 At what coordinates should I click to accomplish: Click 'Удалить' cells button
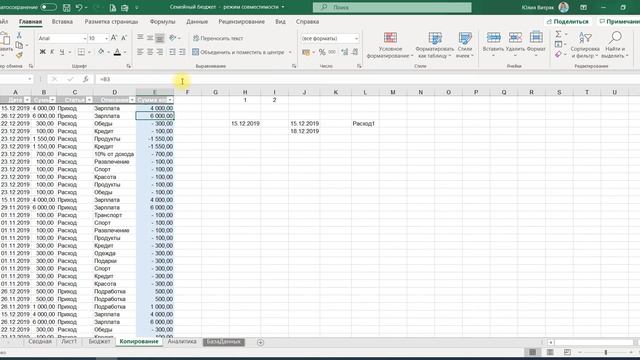click(515, 45)
